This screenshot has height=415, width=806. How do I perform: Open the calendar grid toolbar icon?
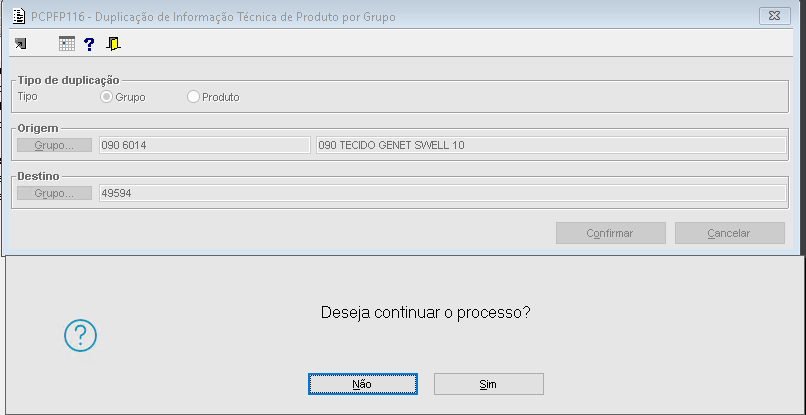click(x=67, y=44)
